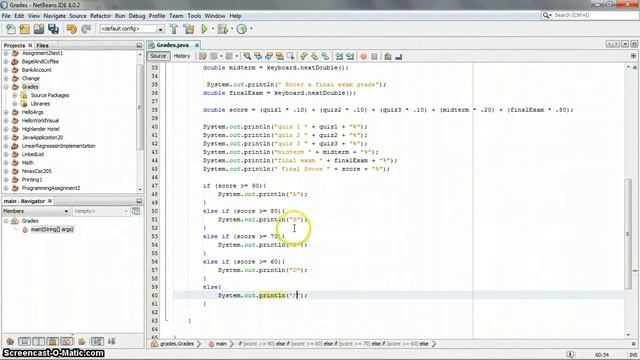Click the Save All toolbar icon
Viewport: 640px width, 360px height.
click(x=53, y=29)
